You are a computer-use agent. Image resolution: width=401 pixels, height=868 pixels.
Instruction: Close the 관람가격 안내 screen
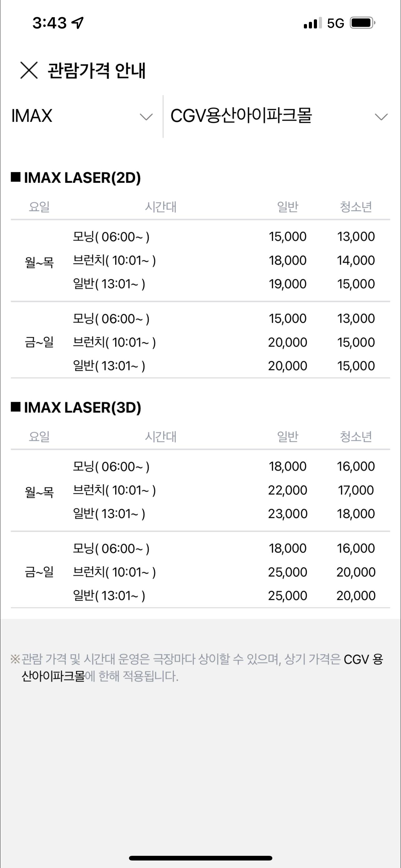click(29, 70)
